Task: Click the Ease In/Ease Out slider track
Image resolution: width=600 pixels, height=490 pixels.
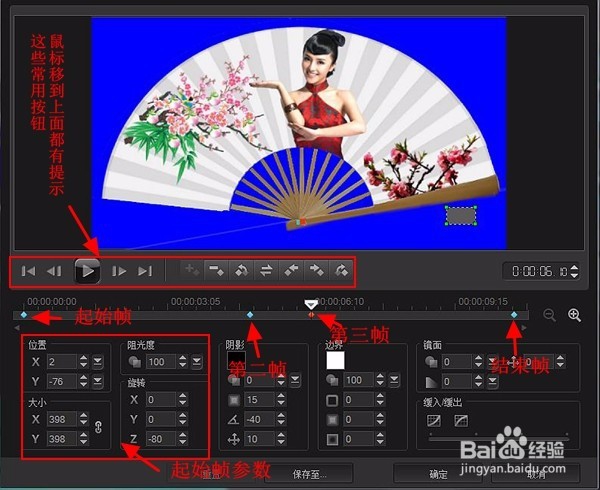Action: point(498,439)
